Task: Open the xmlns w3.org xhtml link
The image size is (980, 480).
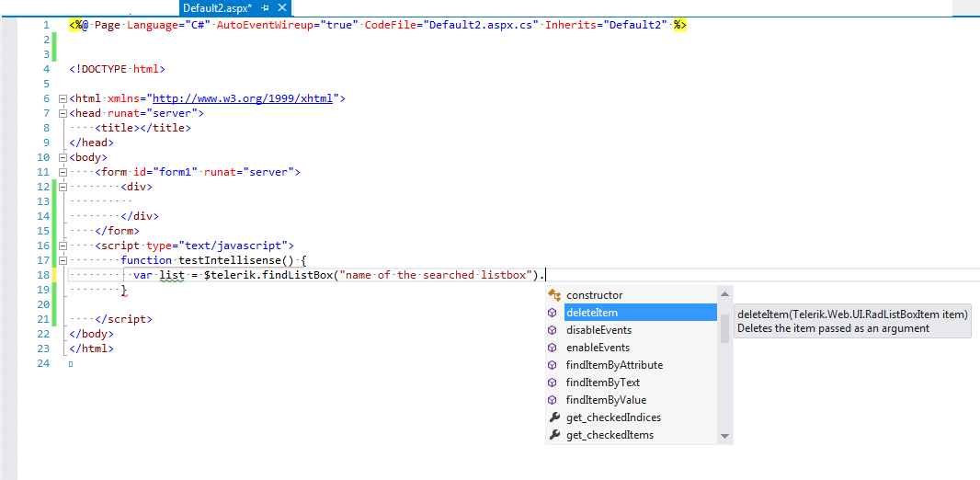Action: tap(243, 98)
